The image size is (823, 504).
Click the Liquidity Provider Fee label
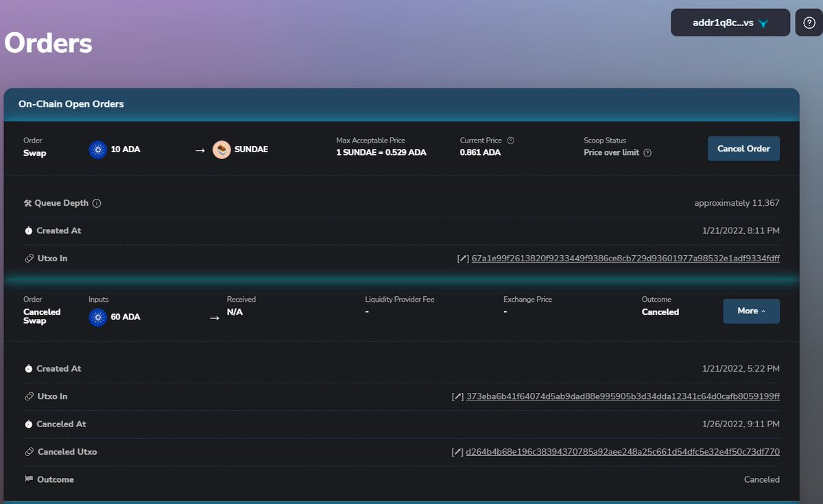coord(400,300)
